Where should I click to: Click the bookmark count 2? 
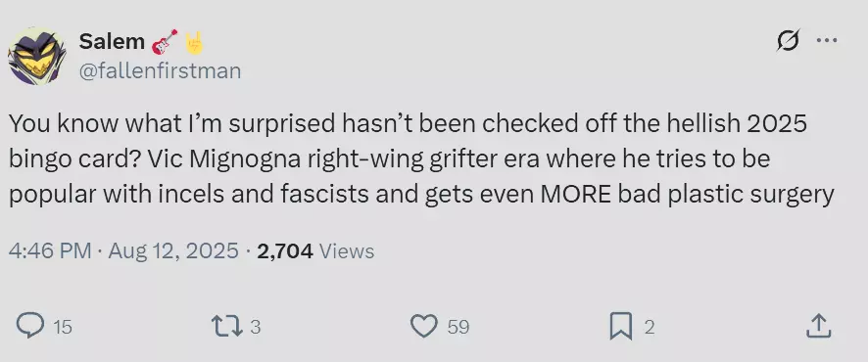(x=650, y=327)
